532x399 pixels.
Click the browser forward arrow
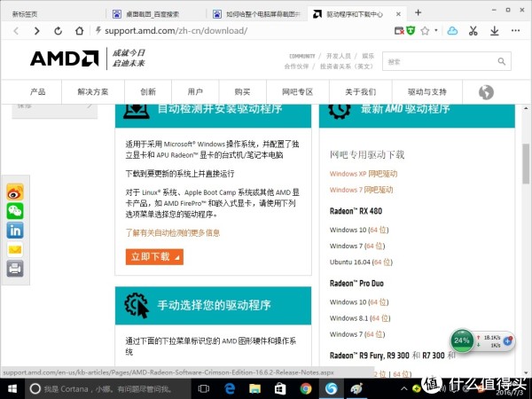point(36,31)
